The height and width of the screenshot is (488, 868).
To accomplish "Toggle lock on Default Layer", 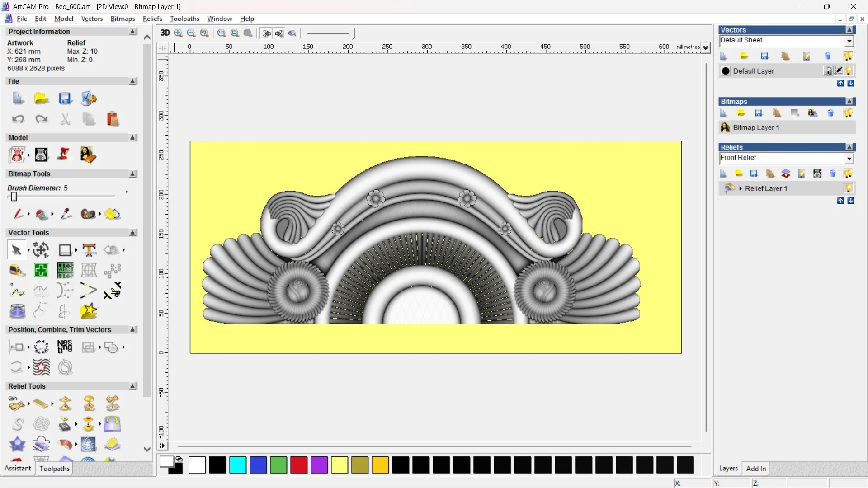I will tap(828, 71).
